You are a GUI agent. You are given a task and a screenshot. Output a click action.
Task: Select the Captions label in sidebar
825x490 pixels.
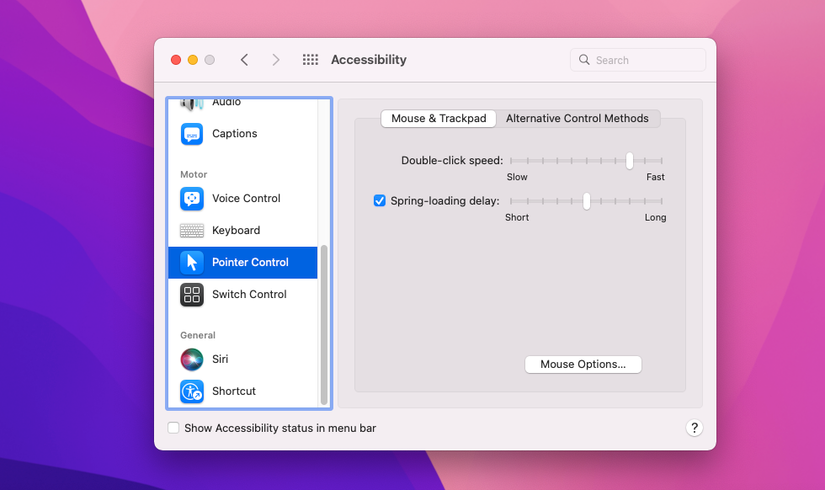tap(235, 134)
